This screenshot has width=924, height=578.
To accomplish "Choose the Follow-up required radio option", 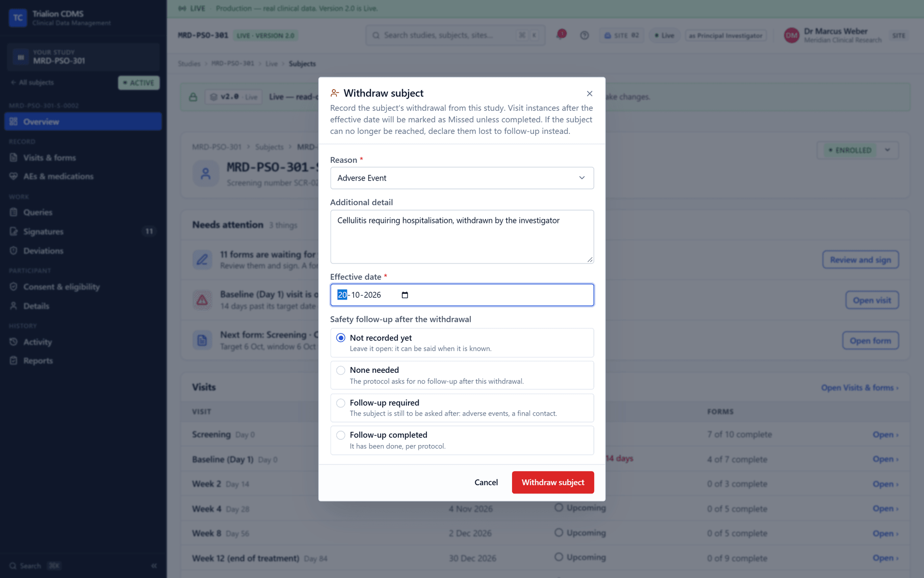I will click(x=341, y=403).
